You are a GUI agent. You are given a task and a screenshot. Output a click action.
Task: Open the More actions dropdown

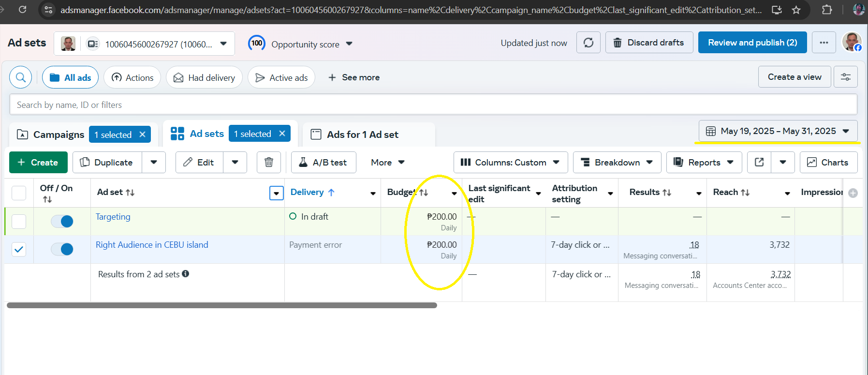[388, 163]
